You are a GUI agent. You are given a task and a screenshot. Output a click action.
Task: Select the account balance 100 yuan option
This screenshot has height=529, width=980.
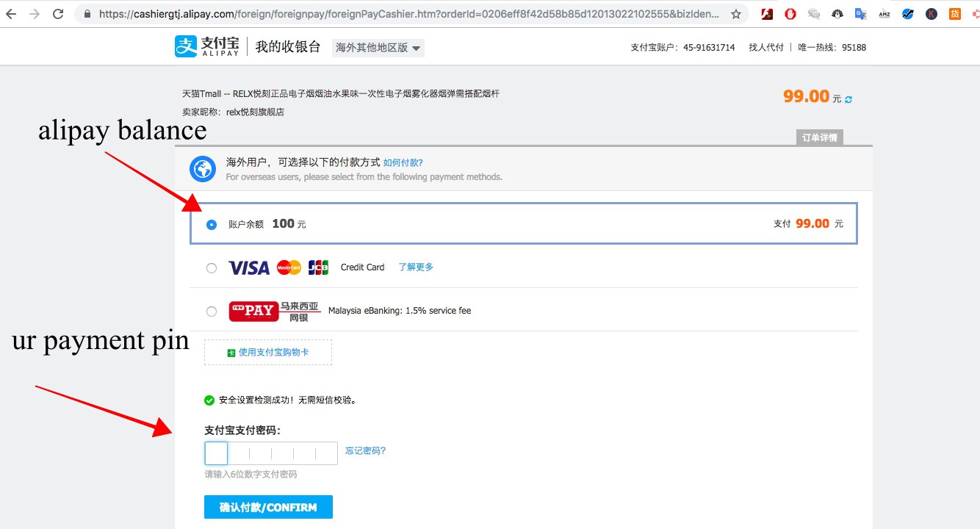coord(212,225)
